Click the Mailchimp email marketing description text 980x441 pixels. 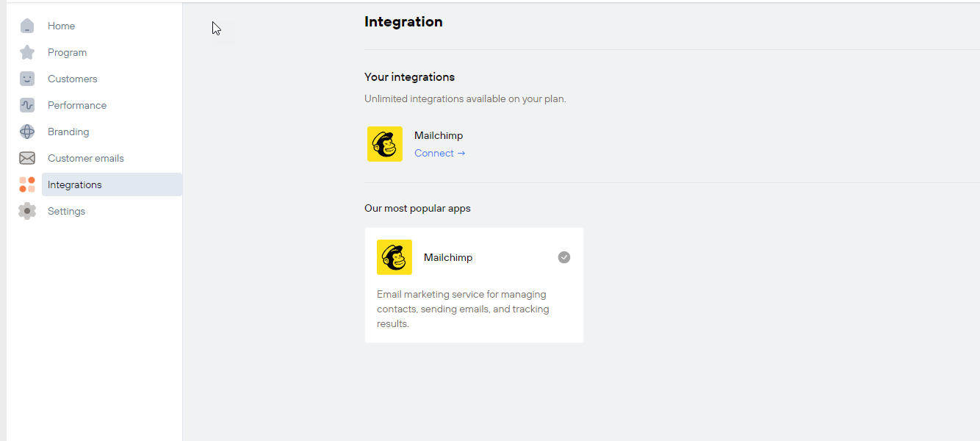pyautogui.click(x=463, y=309)
